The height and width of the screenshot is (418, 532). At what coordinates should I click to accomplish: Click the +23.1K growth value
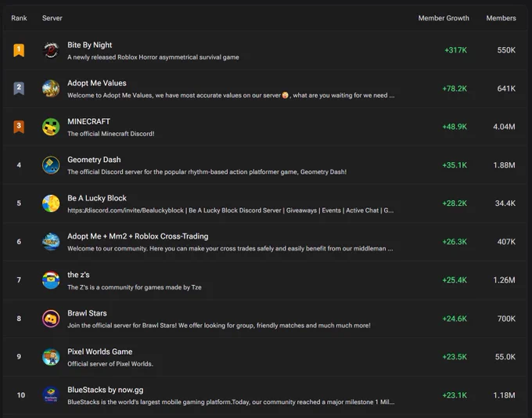click(x=455, y=395)
